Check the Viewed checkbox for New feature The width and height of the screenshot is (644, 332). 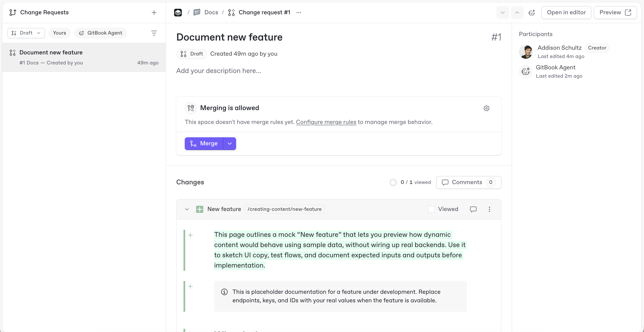pos(431,209)
